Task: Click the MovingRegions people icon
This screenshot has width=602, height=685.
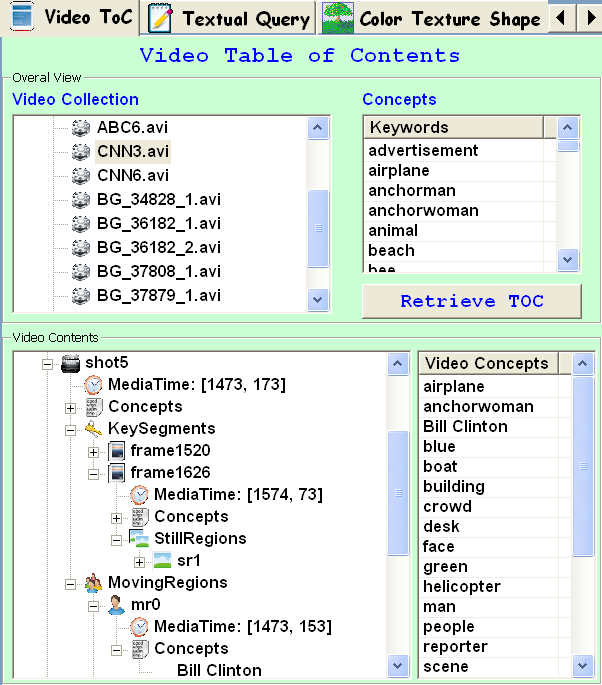Action: coord(93,583)
